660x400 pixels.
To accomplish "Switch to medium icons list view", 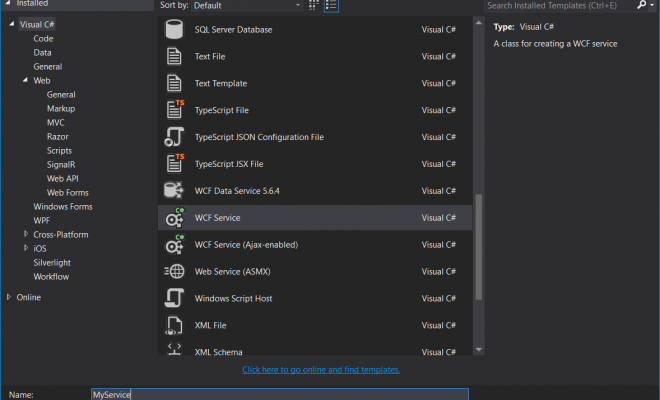I will 331,5.
